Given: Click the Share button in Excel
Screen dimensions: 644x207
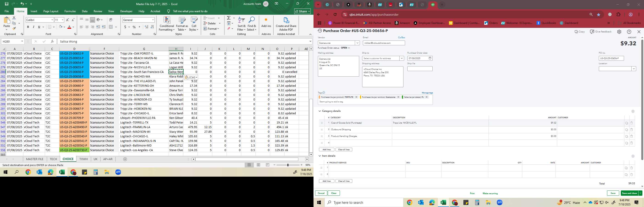Looking at the screenshot, I should click(302, 11).
